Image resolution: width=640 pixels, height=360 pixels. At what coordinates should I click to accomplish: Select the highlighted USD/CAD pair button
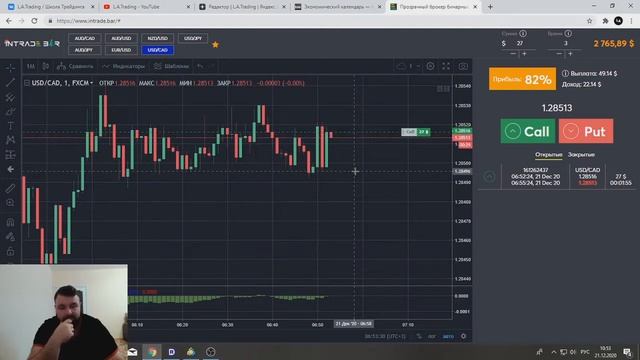pos(158,50)
